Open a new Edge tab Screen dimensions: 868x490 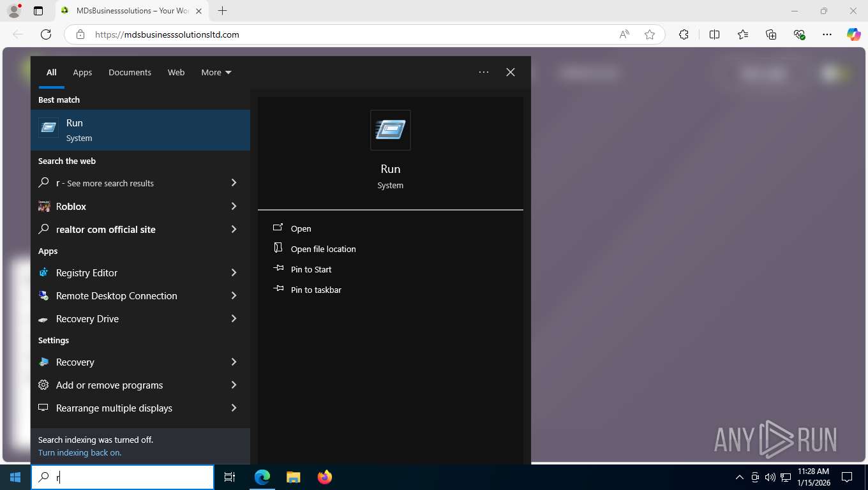(222, 11)
